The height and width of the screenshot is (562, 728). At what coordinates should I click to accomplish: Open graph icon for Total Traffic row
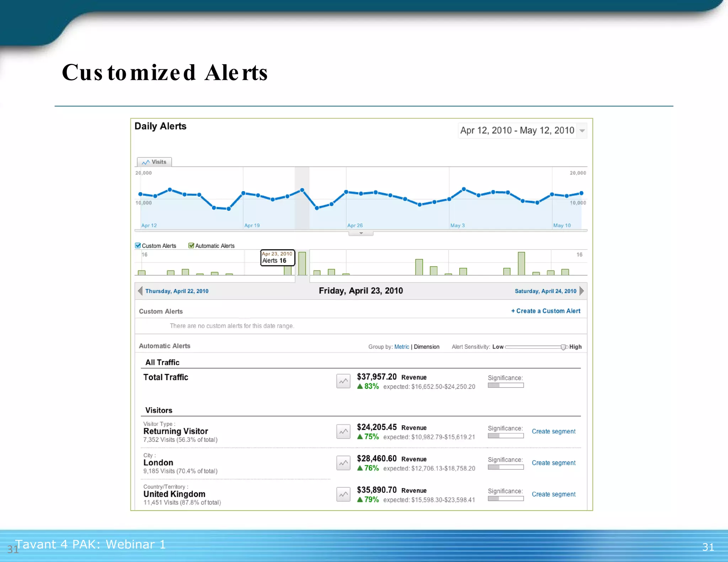coord(343,381)
